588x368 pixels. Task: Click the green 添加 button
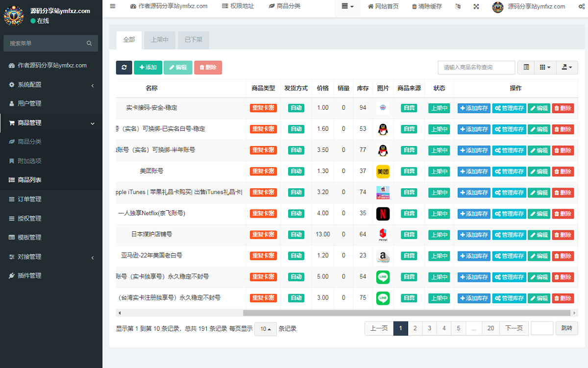[x=148, y=68]
